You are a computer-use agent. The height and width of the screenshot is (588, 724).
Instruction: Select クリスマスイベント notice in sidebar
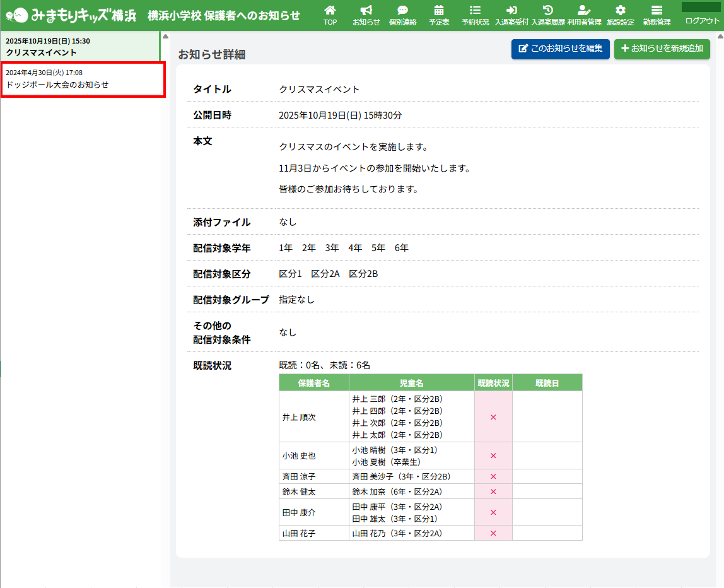tap(79, 47)
